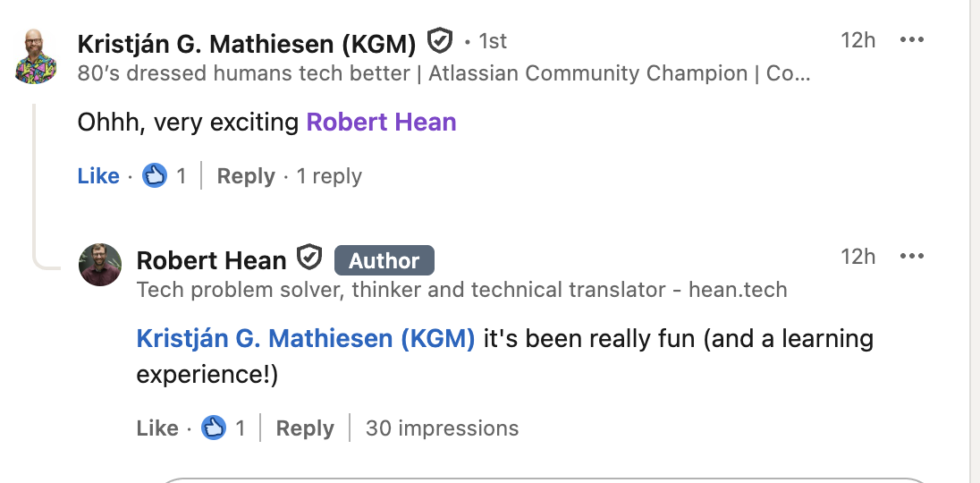Reply to Robert Hean's reply
The image size is (980, 483).
(x=305, y=428)
